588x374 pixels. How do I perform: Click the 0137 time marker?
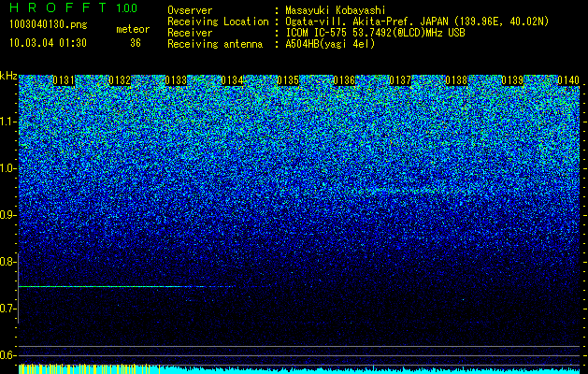coord(400,80)
